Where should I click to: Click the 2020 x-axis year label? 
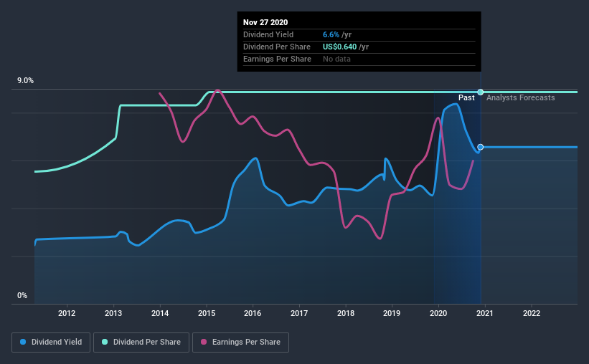point(438,313)
